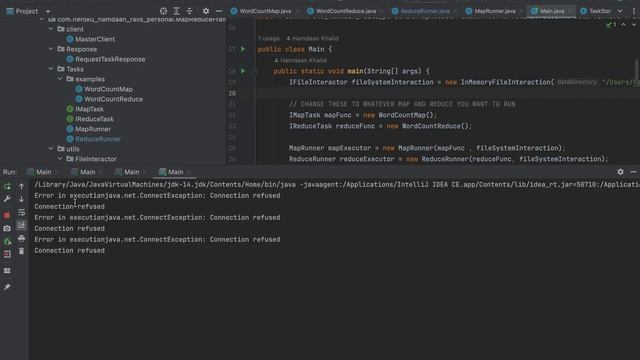Select opened file in Project tree (target icon)
The height and width of the screenshot is (360, 640).
(163, 11)
